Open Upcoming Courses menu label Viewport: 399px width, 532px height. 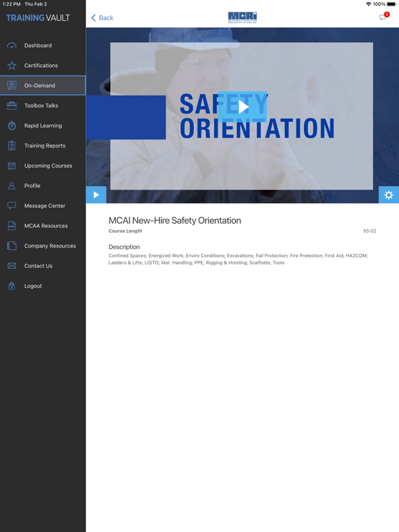[48, 166]
